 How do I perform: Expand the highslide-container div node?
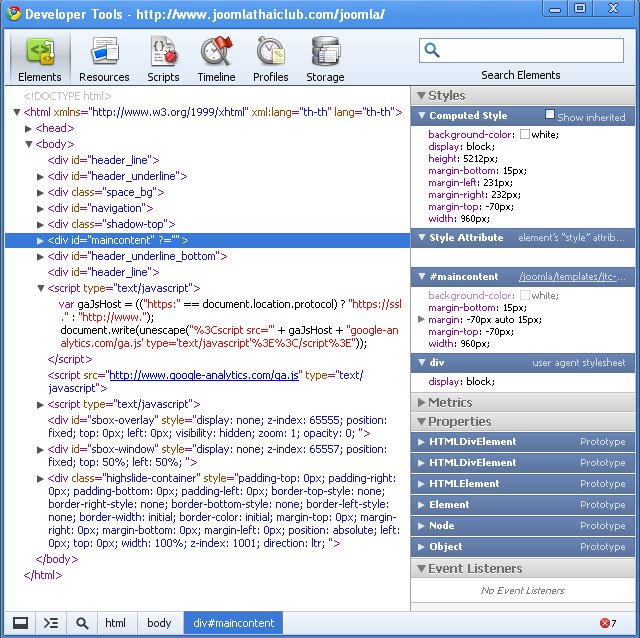(x=40, y=479)
